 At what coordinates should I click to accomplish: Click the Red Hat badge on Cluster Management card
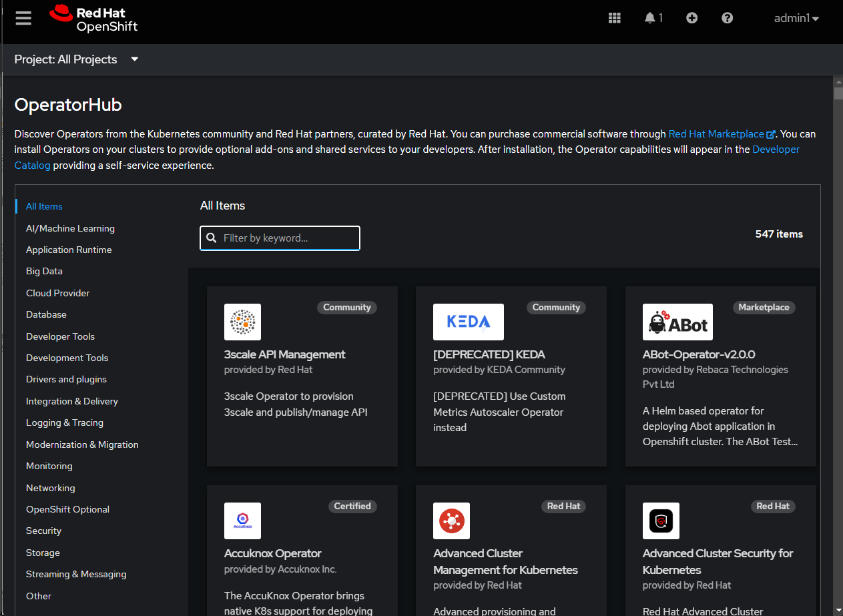pyautogui.click(x=563, y=507)
